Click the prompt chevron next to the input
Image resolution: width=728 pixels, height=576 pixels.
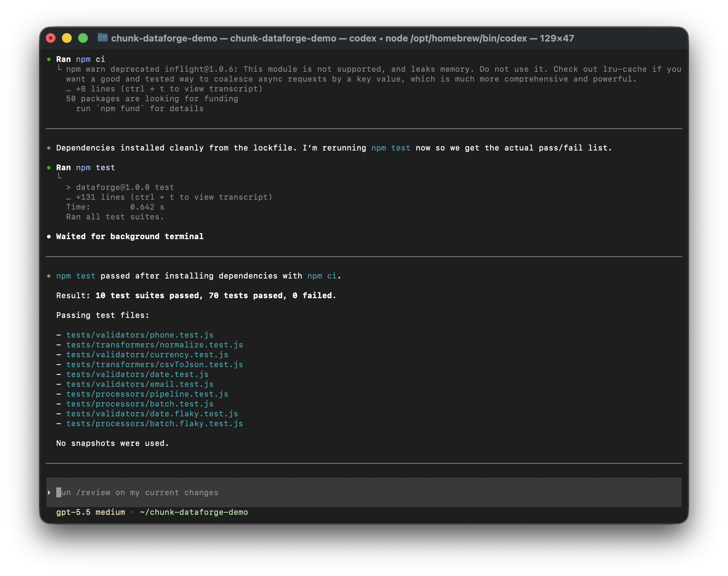pyautogui.click(x=49, y=492)
